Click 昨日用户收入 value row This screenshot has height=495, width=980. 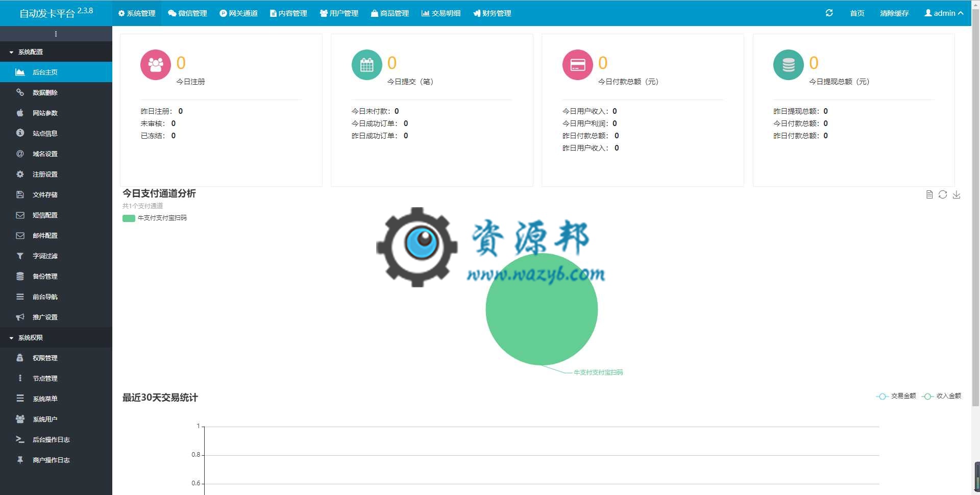[591, 148]
